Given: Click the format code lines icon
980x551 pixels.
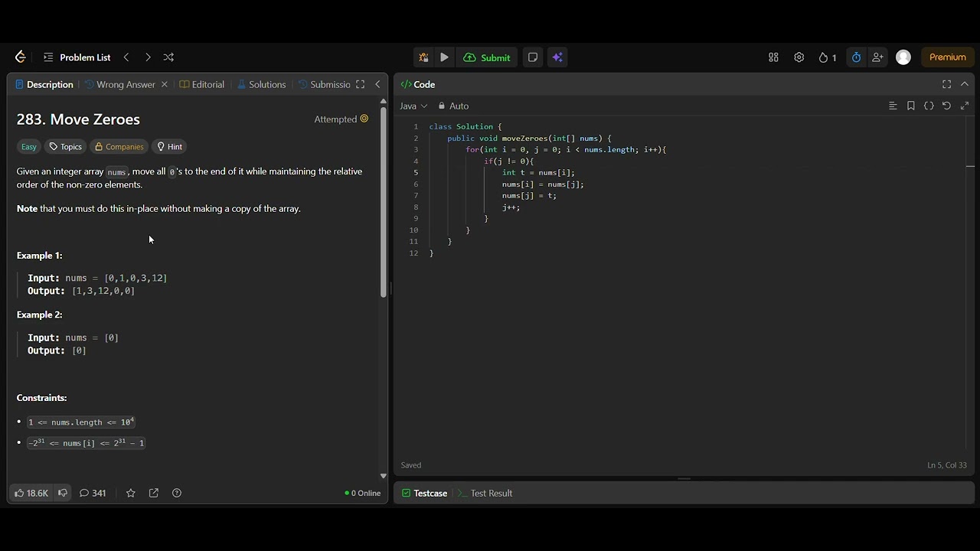Looking at the screenshot, I should coord(893,106).
